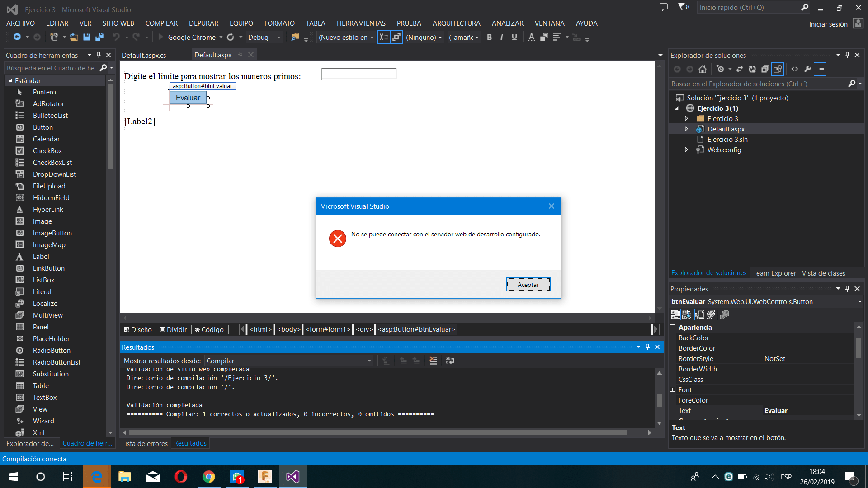The height and width of the screenshot is (488, 868).
Task: Clear all output in Resultados panel
Action: (433, 361)
